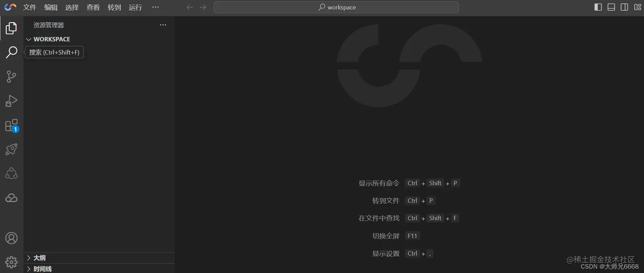Collapse the WORKSPACE folder tree
This screenshot has width=644, height=273.
click(x=29, y=39)
